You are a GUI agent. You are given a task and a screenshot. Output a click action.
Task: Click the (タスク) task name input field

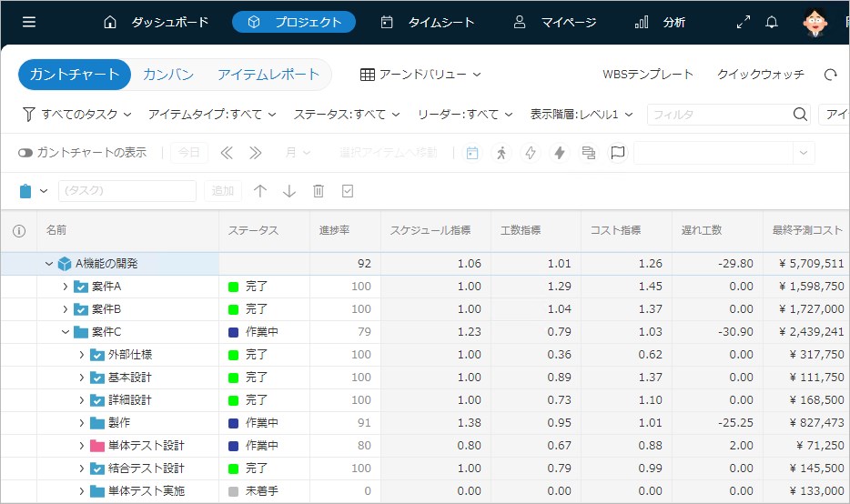[x=126, y=191]
